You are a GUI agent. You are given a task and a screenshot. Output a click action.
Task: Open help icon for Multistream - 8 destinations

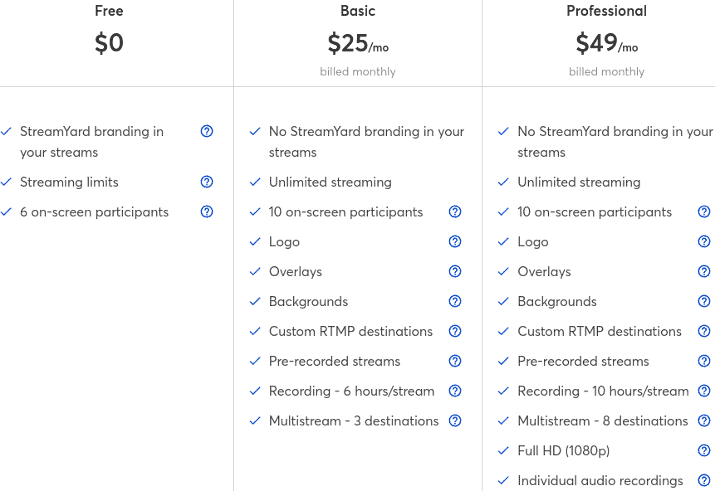tap(704, 420)
